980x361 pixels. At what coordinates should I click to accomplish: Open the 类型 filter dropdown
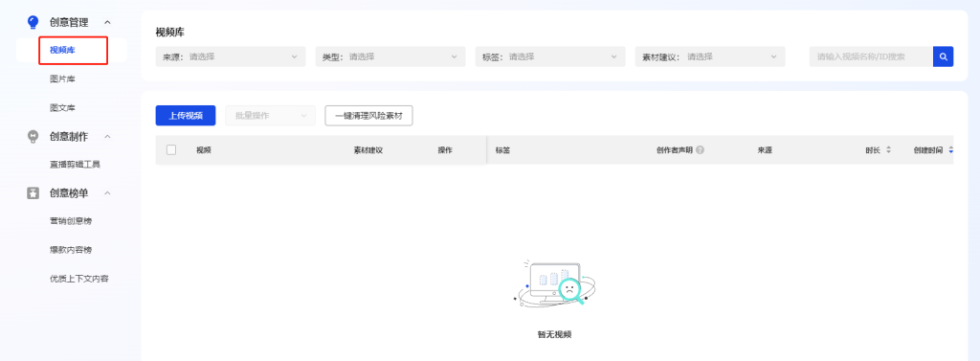[390, 56]
